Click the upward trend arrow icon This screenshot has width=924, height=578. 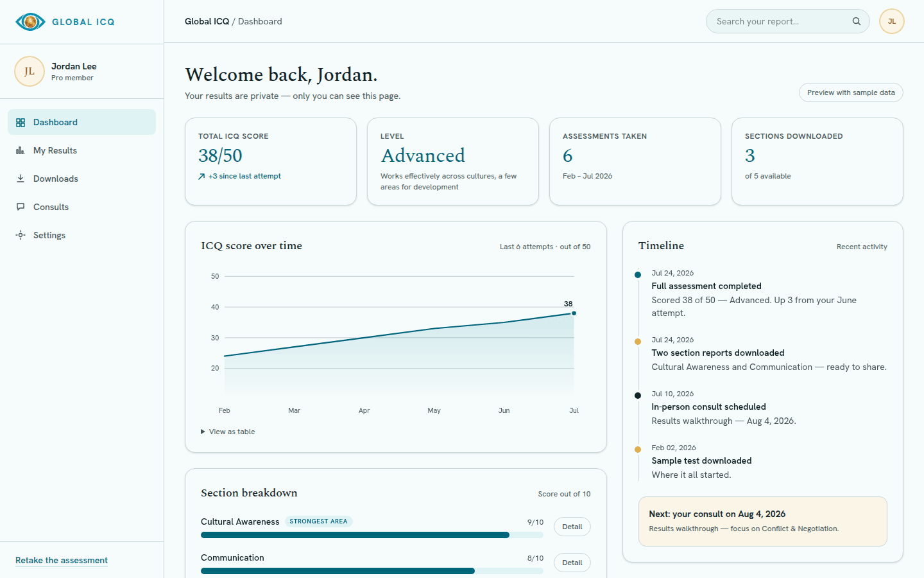pyautogui.click(x=201, y=177)
